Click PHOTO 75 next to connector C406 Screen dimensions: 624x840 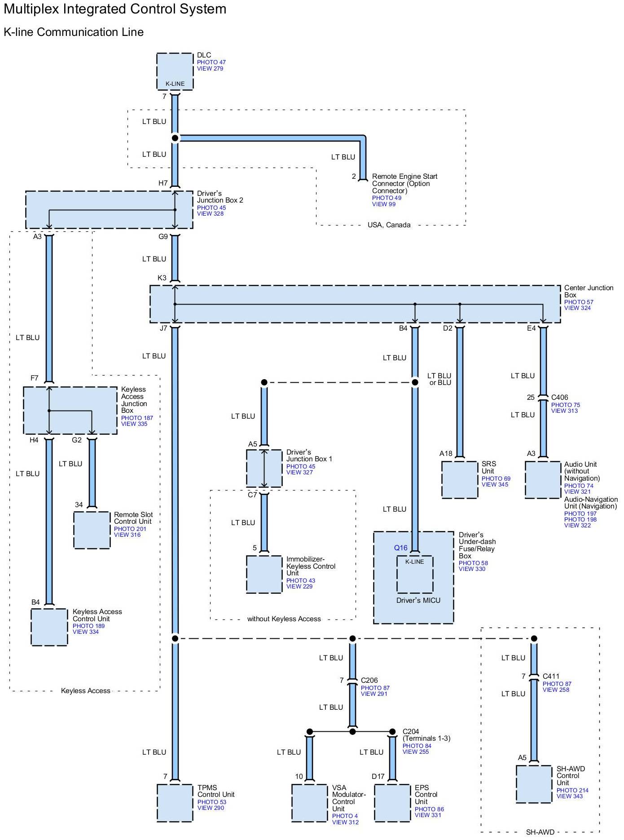tap(565, 405)
